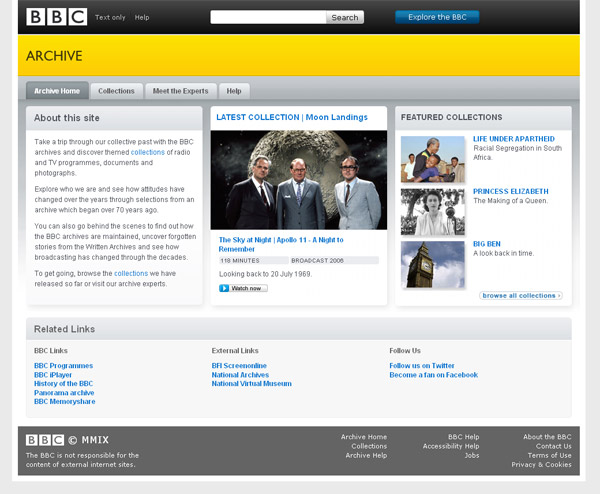Open Archive Help in the footer
The height and width of the screenshot is (494, 600).
click(x=366, y=455)
